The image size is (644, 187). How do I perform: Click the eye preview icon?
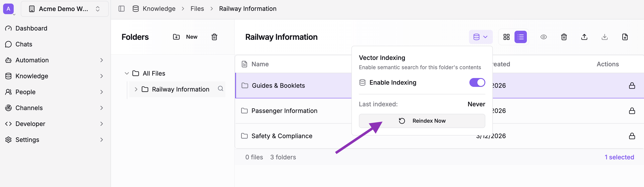pyautogui.click(x=544, y=37)
